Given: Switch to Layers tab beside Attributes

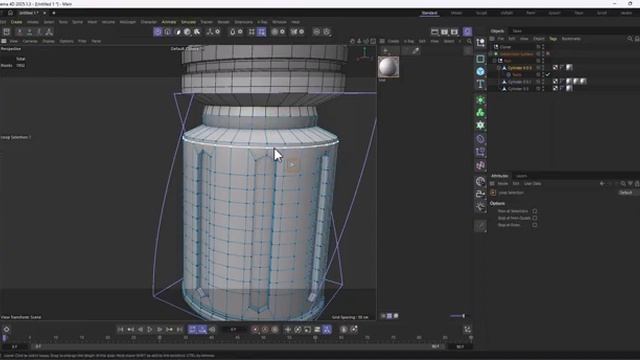Looking at the screenshot, I should coord(522,176).
